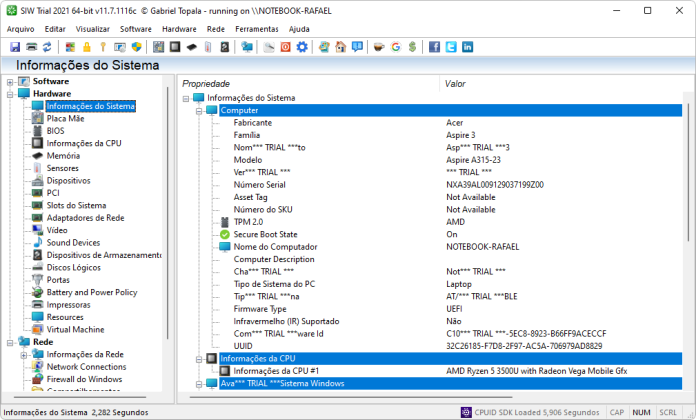Screen dimensions: 696x420
Task: Select BIOS in the sidebar tree
Action: coord(55,131)
